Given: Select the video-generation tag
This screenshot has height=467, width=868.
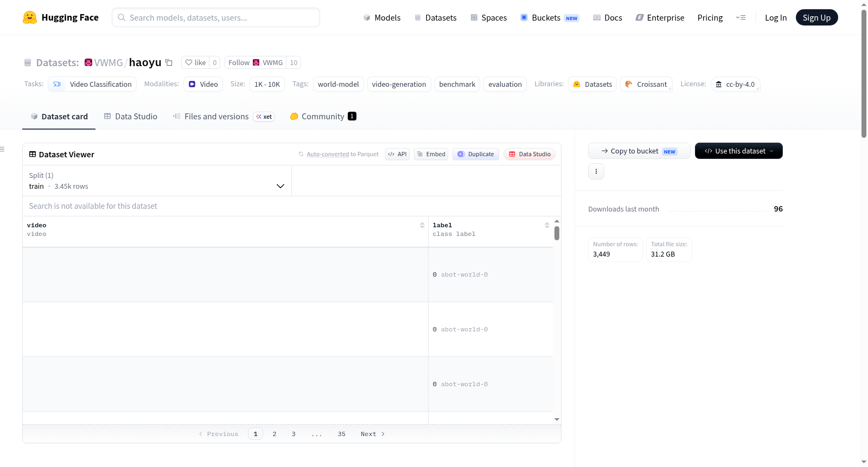Looking at the screenshot, I should coord(399,84).
